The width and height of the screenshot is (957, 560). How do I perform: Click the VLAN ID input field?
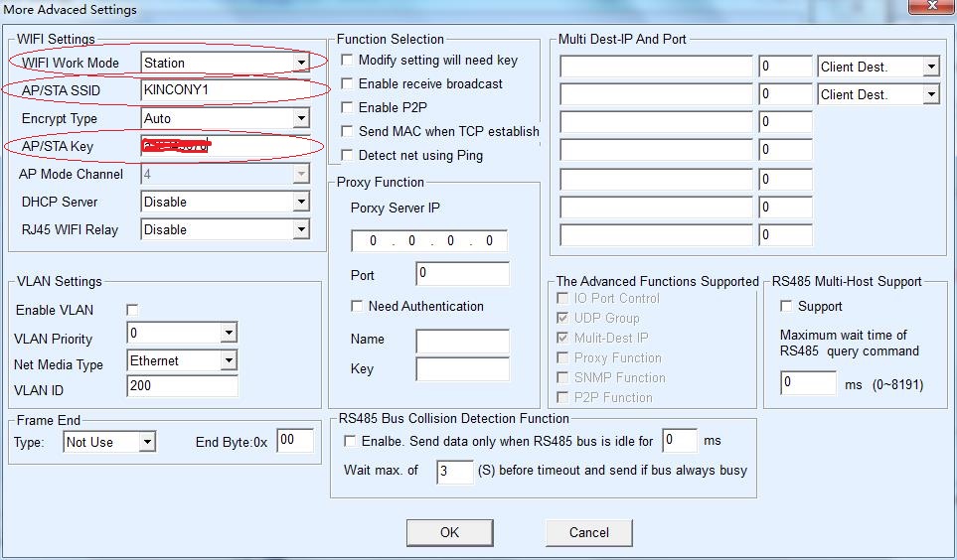[x=182, y=385]
